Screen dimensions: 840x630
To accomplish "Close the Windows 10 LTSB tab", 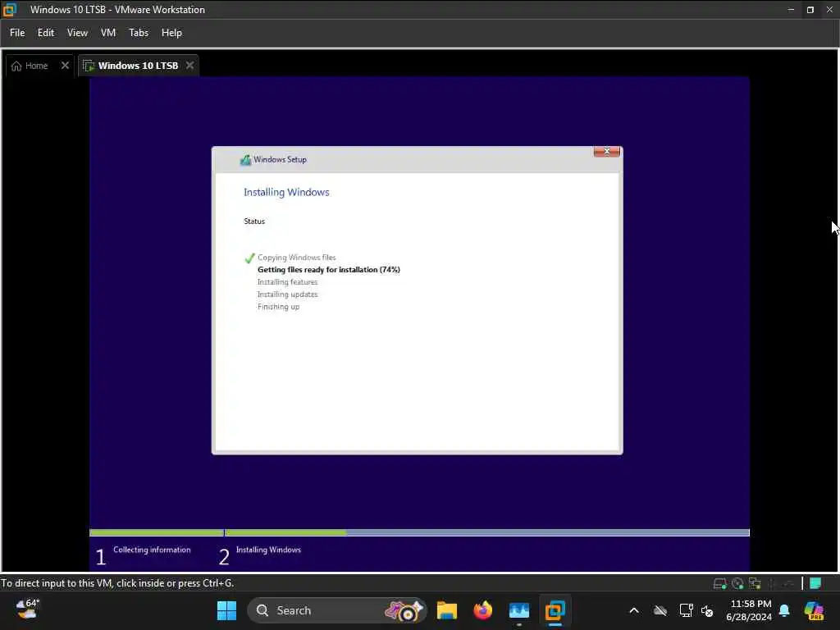I will pyautogui.click(x=189, y=66).
